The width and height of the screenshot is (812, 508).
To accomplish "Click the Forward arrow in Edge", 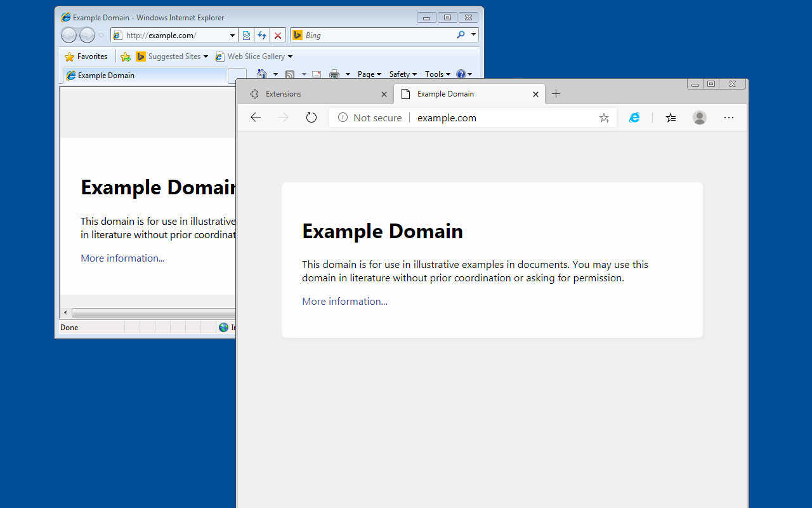I will pyautogui.click(x=284, y=117).
